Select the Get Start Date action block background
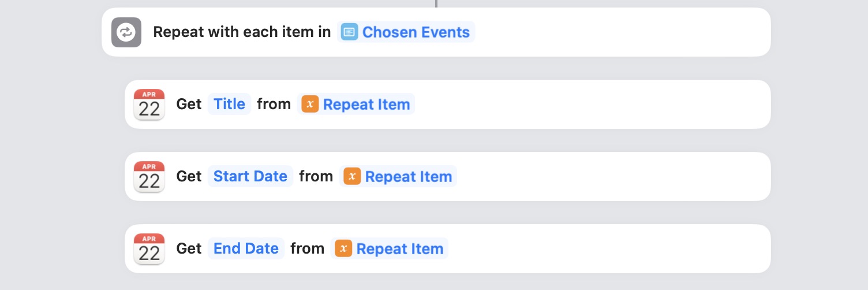The width and height of the screenshot is (868, 290). pyautogui.click(x=612, y=177)
